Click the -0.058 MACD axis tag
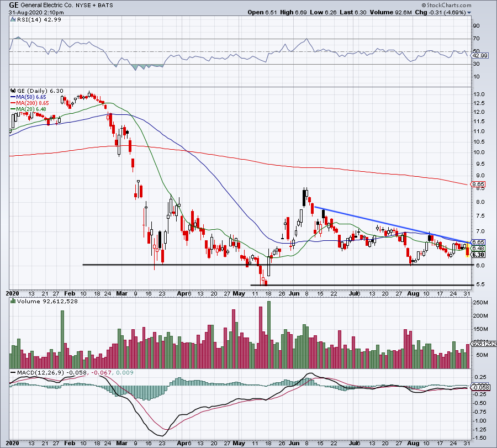Screen dimensions: 497x448 (x=481, y=387)
